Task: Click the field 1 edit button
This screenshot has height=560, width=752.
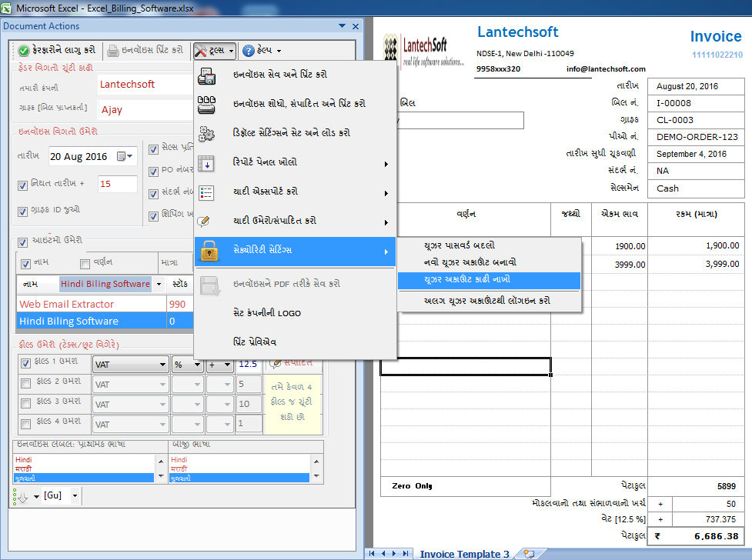Action: [292, 363]
